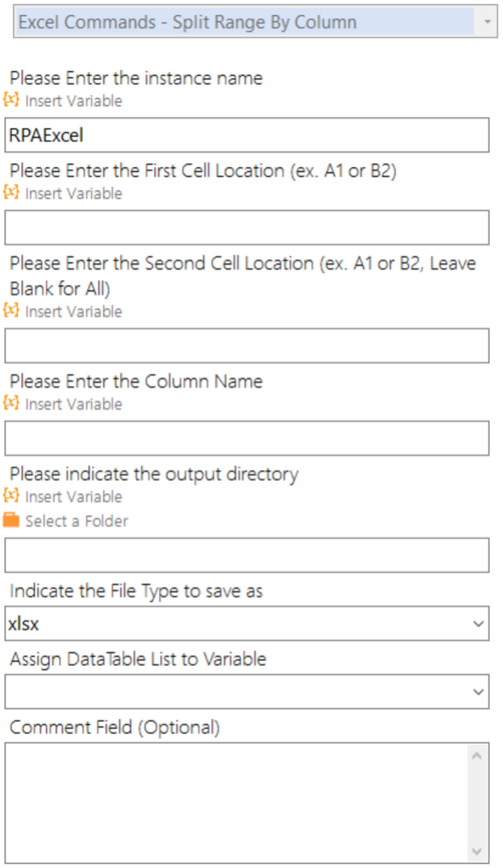Open the Assign DataTable List variable dropdown
Screen dimensions: 503x868
(247, 691)
